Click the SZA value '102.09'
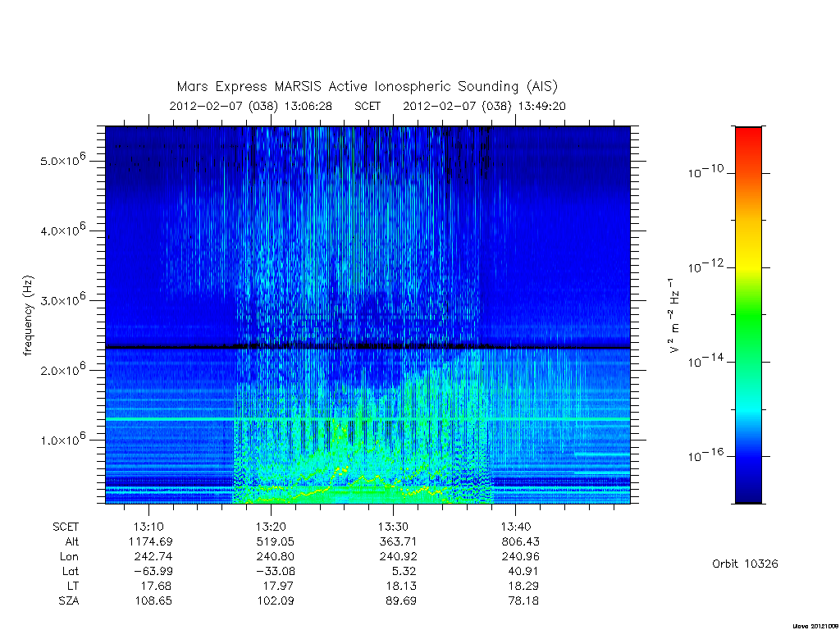This screenshot has height=630, width=840. pos(276,601)
